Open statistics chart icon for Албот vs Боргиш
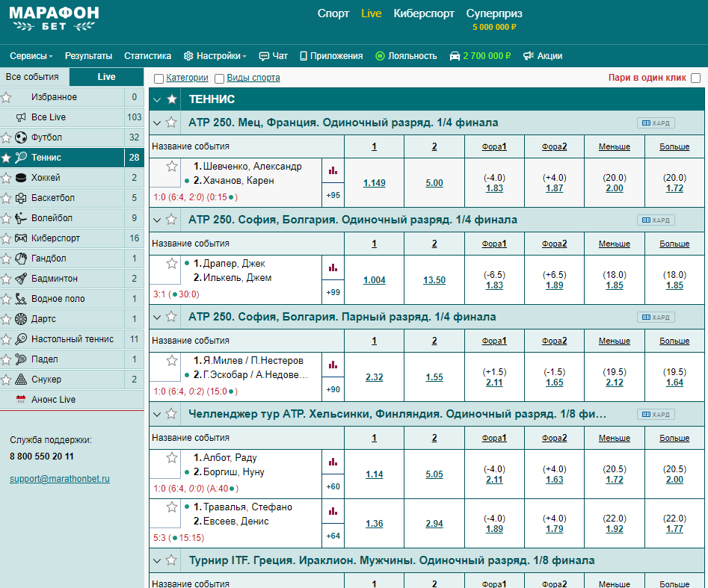The image size is (708, 588). tap(333, 462)
